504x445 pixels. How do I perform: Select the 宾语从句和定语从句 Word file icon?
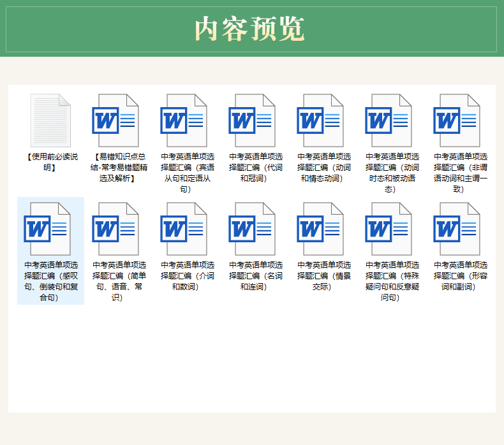184,120
